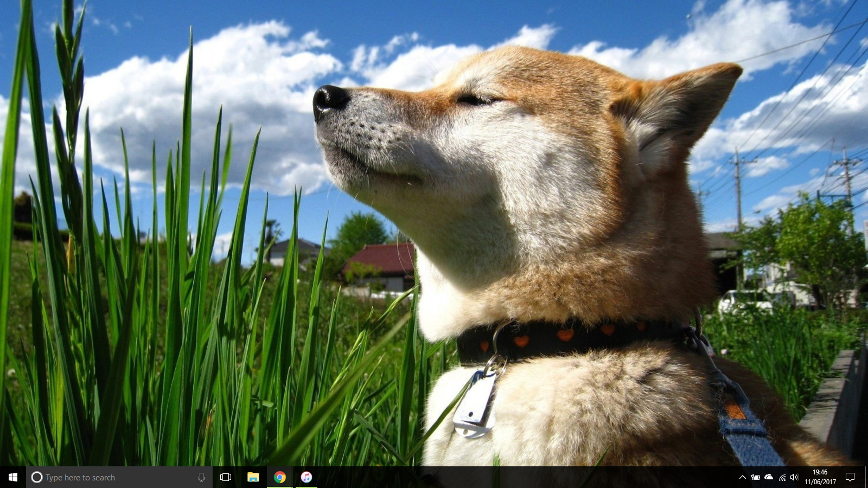Activate the Cortana microphone icon
Viewport: 868px width, 488px height.
coord(201,477)
